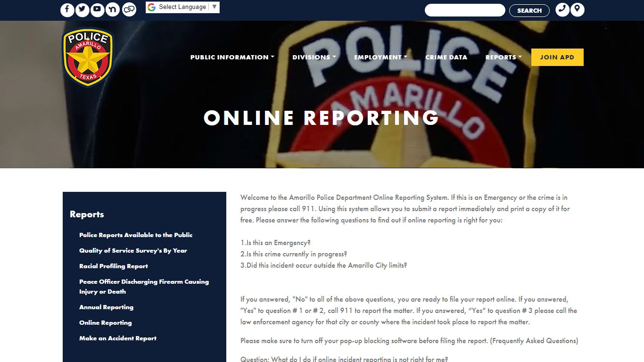644x362 pixels.
Task: Open the Facebook page icon
Action: pos(67,9)
